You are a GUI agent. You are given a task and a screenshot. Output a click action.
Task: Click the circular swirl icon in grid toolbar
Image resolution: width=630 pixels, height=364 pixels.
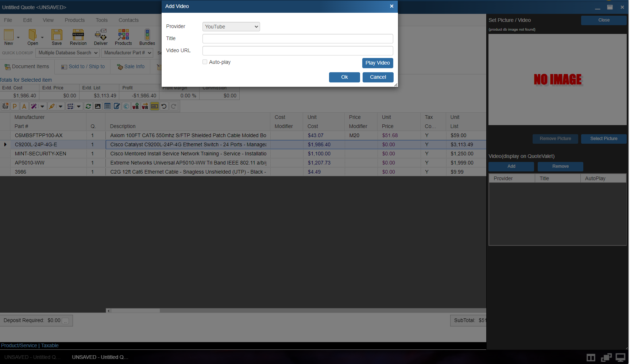pyautogui.click(x=126, y=106)
